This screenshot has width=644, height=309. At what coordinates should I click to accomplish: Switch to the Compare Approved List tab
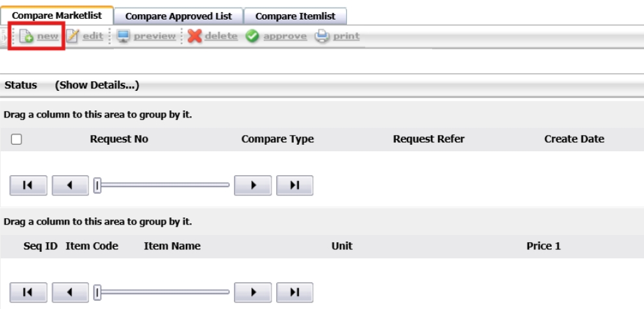[178, 16]
